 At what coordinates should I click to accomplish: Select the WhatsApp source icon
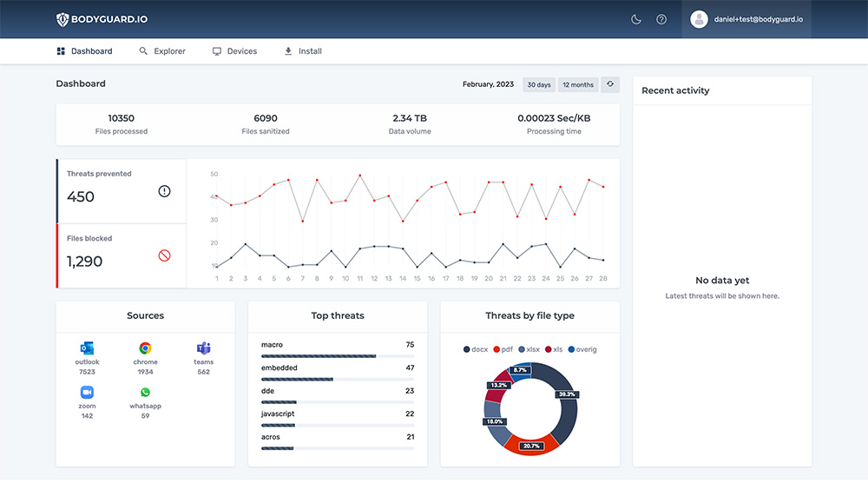click(x=145, y=393)
